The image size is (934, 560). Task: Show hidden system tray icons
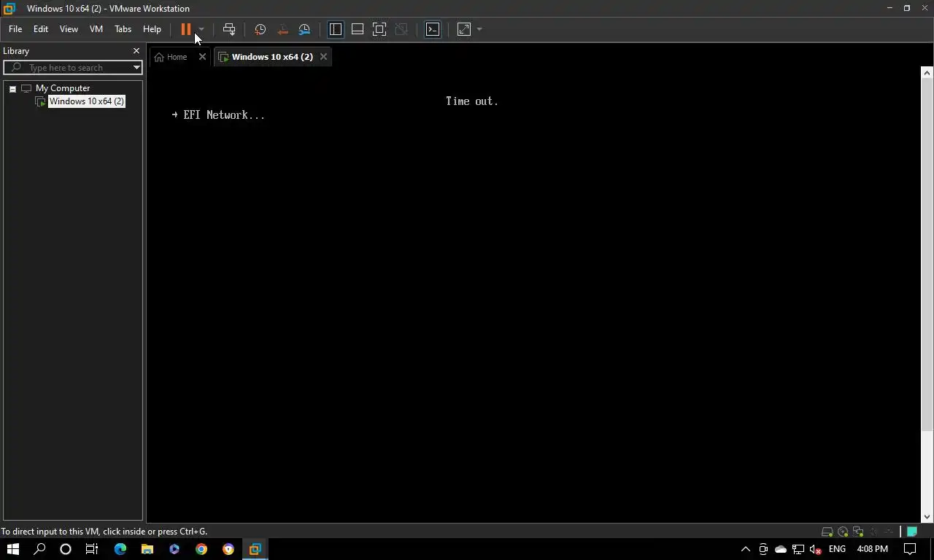click(745, 549)
